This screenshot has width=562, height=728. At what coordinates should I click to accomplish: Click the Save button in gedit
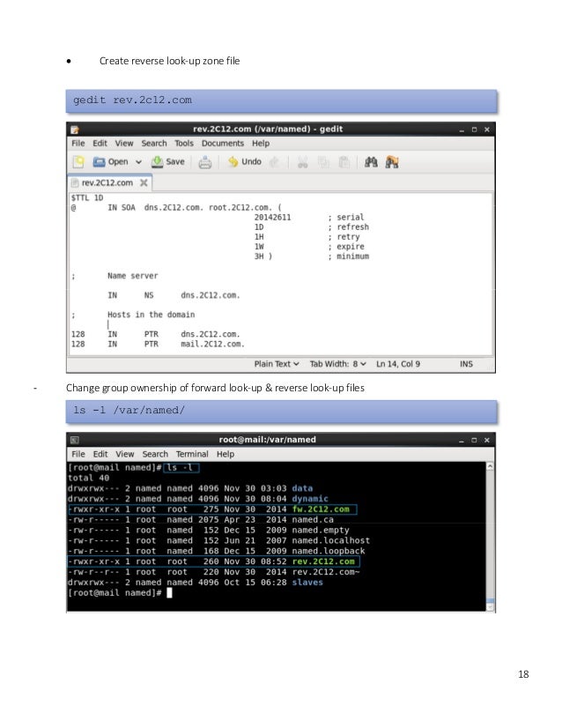(x=168, y=162)
